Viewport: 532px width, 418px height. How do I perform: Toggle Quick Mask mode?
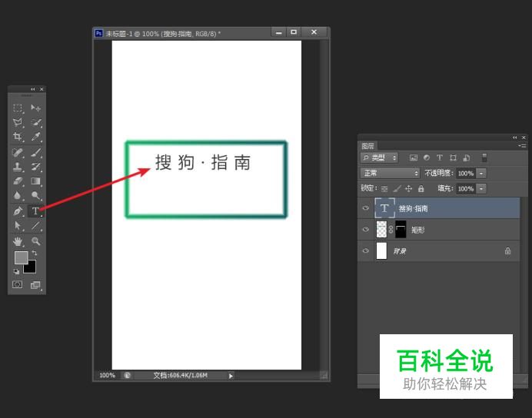[18, 284]
